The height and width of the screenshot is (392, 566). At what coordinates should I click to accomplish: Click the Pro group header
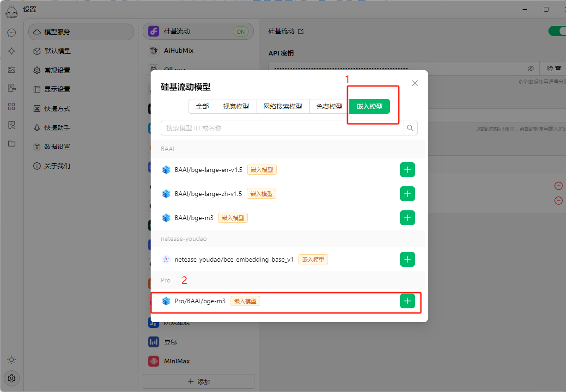[x=288, y=280]
